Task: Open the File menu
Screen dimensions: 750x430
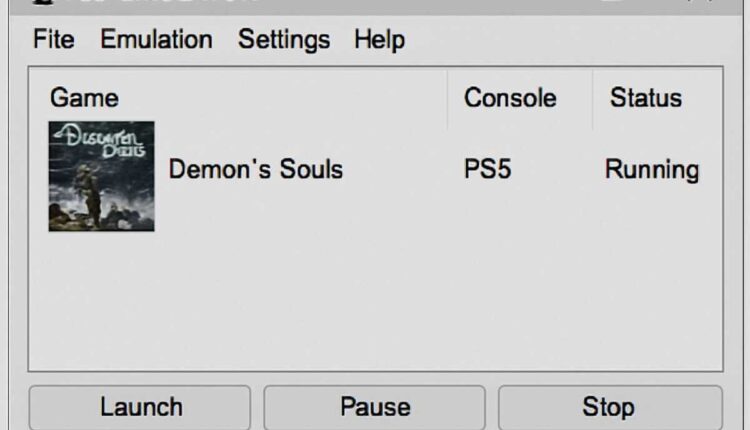Action: pyautogui.click(x=54, y=40)
